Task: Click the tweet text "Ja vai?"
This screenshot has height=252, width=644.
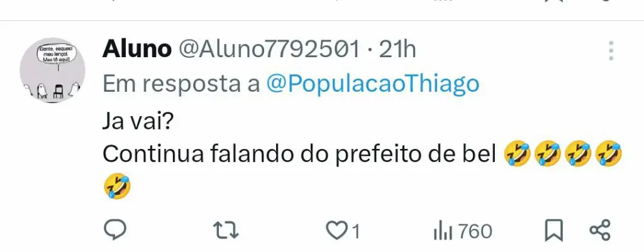Action: 137,123
